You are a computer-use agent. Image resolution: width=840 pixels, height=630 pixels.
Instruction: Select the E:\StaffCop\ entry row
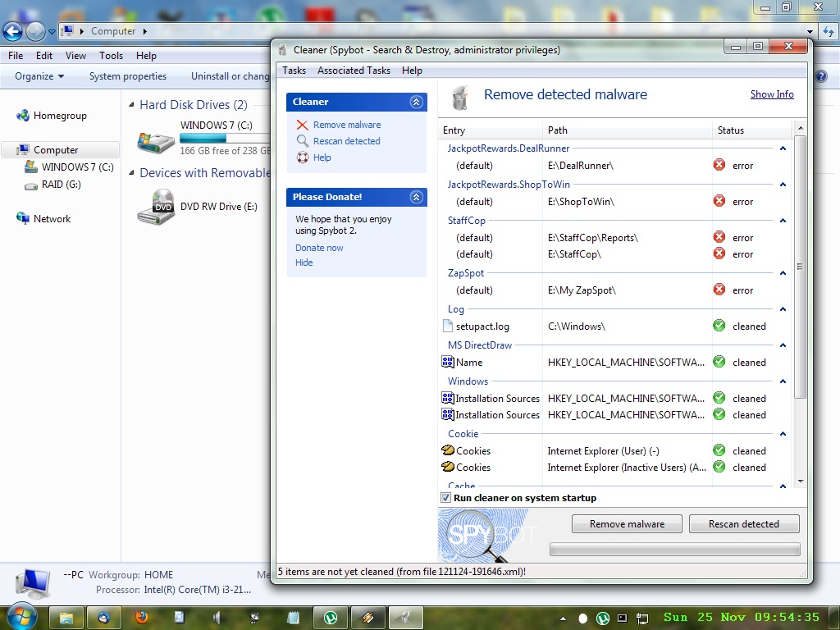point(615,254)
